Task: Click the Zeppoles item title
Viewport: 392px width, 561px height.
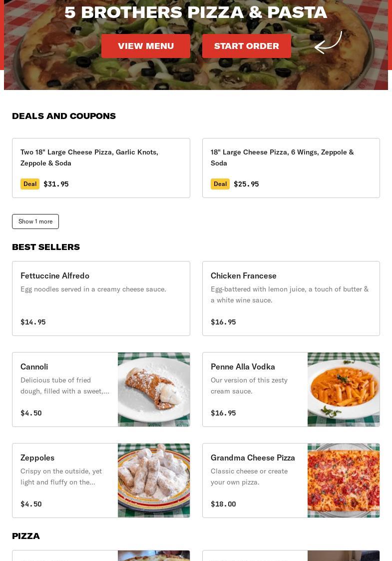Action: pos(37,457)
